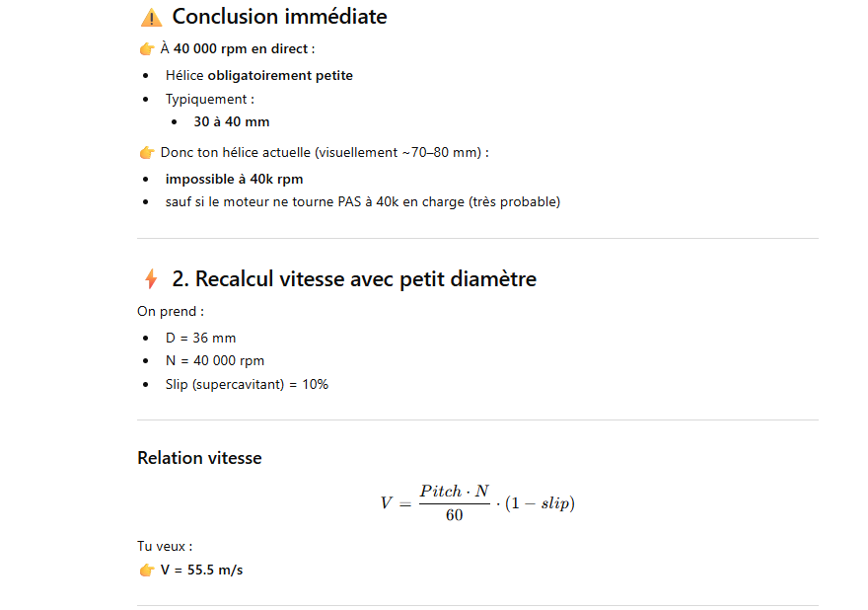Click the "D = 36 mm" bullet
868x610 pixels.
point(200,338)
